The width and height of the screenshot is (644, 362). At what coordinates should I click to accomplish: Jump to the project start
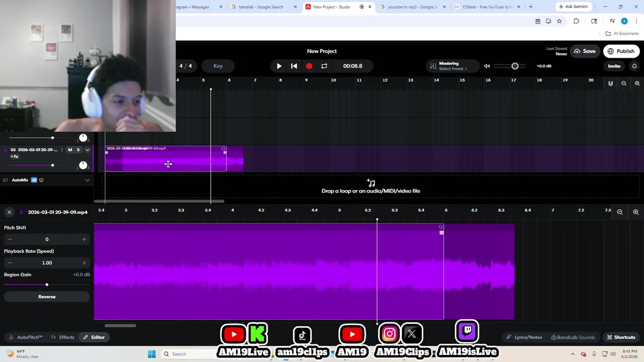point(294,66)
